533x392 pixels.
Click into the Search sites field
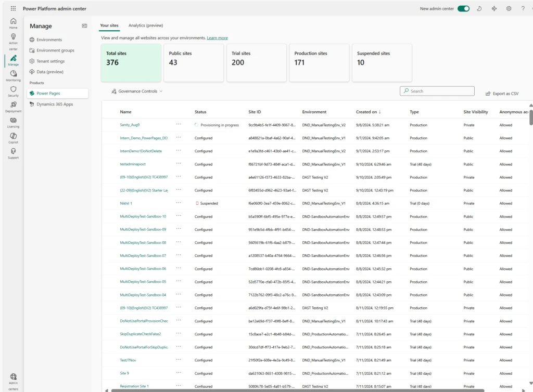click(x=441, y=91)
